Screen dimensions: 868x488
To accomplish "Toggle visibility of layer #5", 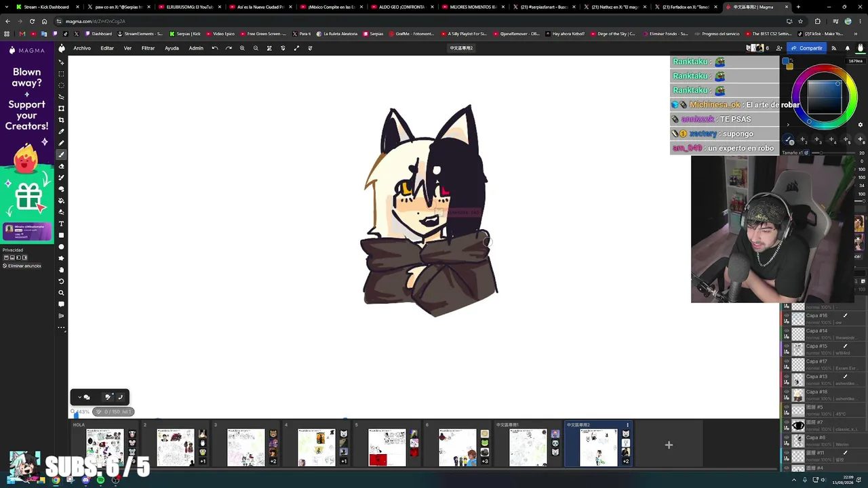I will coord(787,407).
